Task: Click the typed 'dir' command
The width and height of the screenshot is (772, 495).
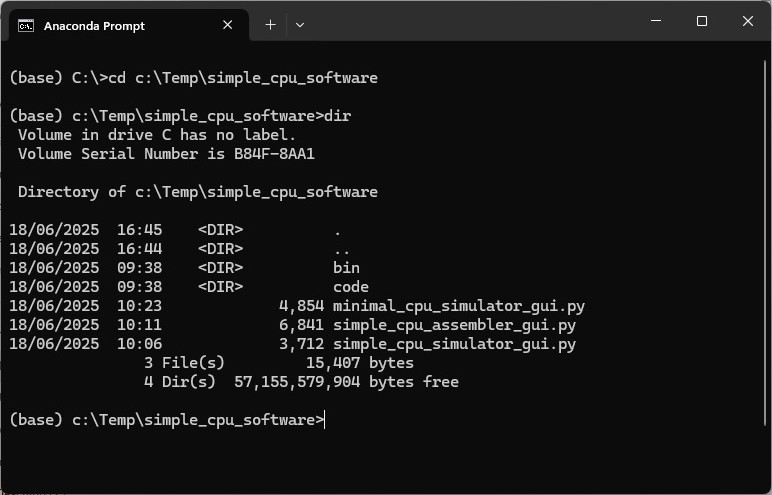Action: click(338, 116)
